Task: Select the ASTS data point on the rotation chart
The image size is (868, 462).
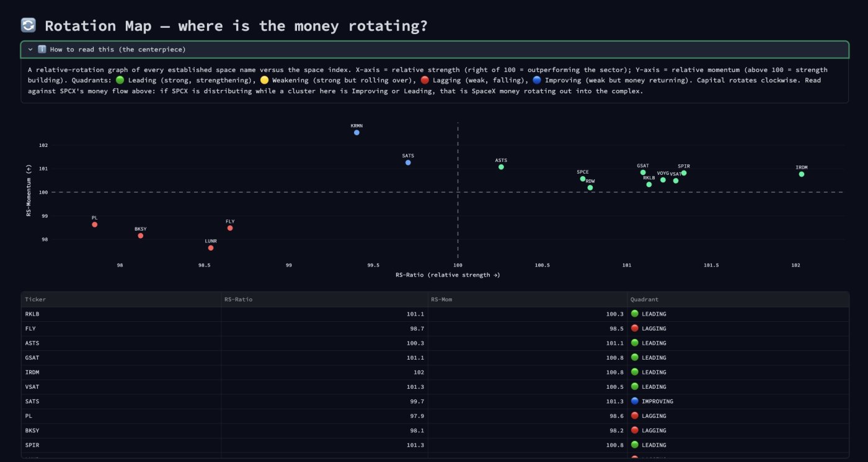Action: tap(501, 167)
